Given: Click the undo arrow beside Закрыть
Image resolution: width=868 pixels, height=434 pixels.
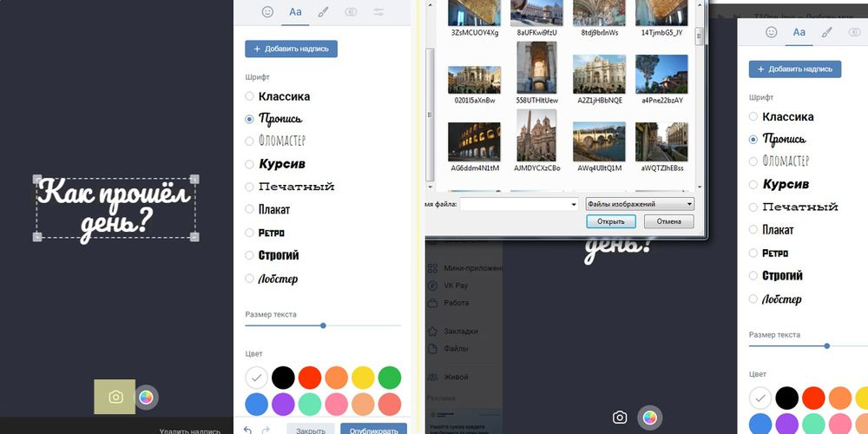Looking at the screenshot, I should pyautogui.click(x=247, y=431).
